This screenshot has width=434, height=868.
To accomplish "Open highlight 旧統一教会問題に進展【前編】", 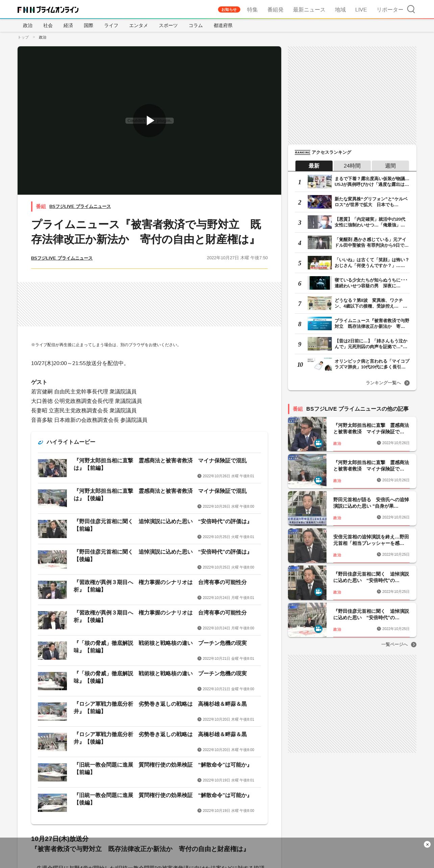I will click(149, 772).
